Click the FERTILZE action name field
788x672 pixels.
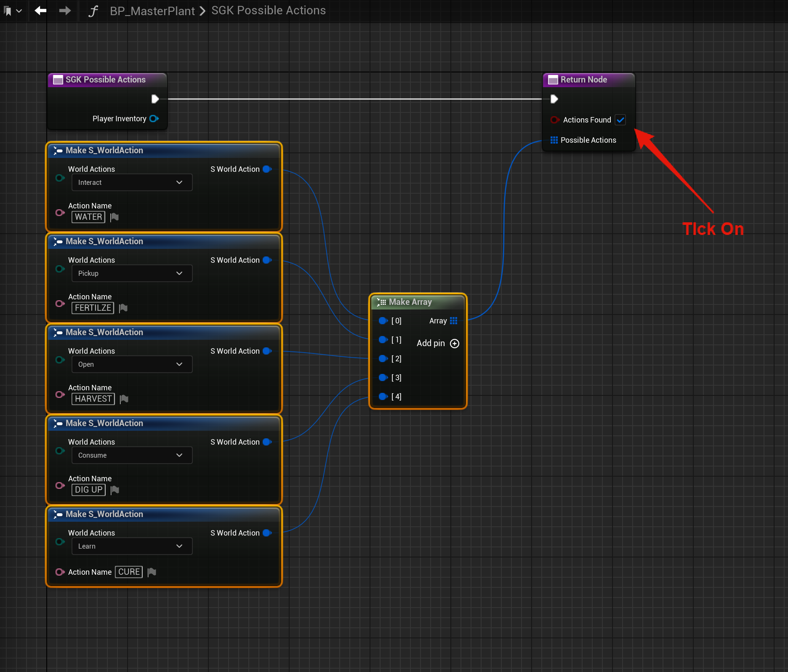coord(93,308)
